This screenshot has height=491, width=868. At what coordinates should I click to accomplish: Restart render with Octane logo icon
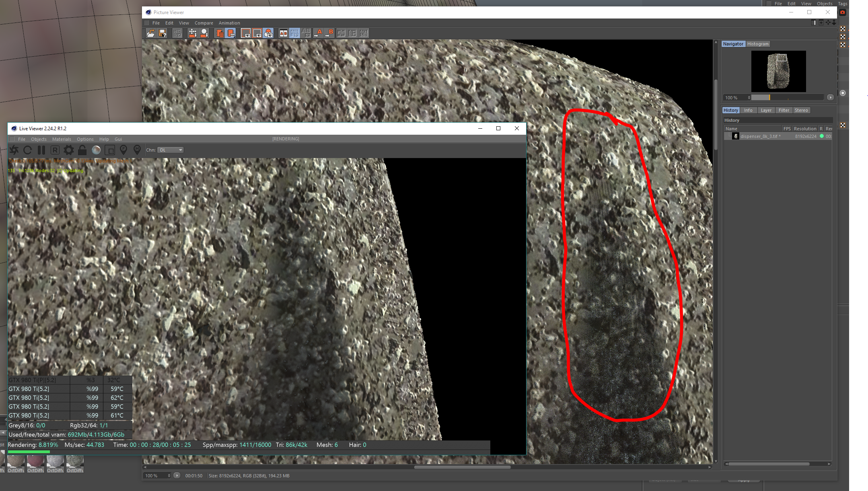[14, 150]
